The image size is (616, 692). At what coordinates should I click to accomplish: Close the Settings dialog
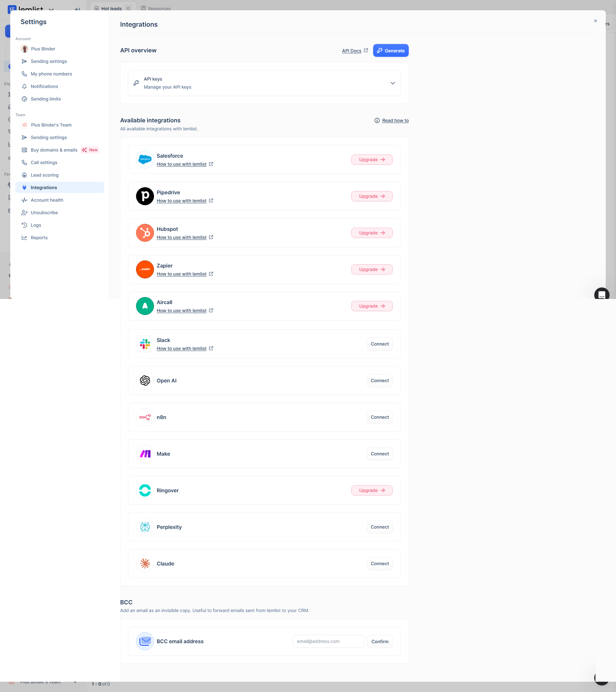(x=595, y=21)
